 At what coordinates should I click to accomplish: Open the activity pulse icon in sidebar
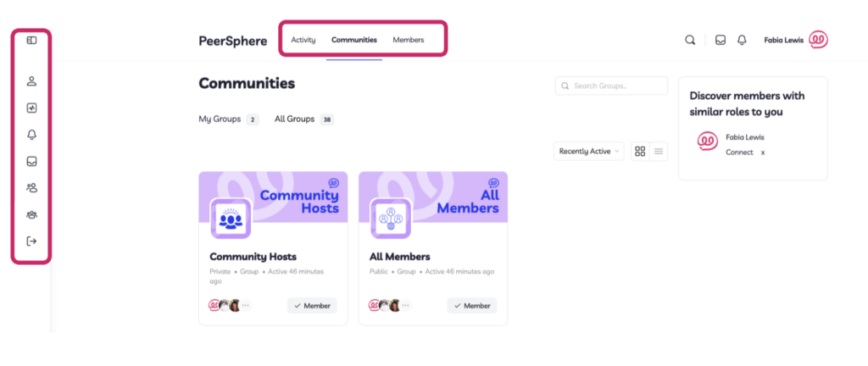point(31,108)
